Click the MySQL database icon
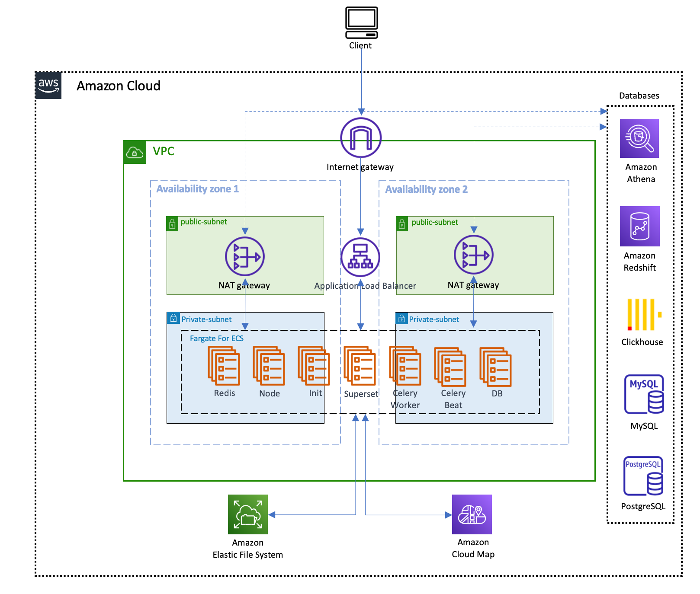 click(x=644, y=394)
